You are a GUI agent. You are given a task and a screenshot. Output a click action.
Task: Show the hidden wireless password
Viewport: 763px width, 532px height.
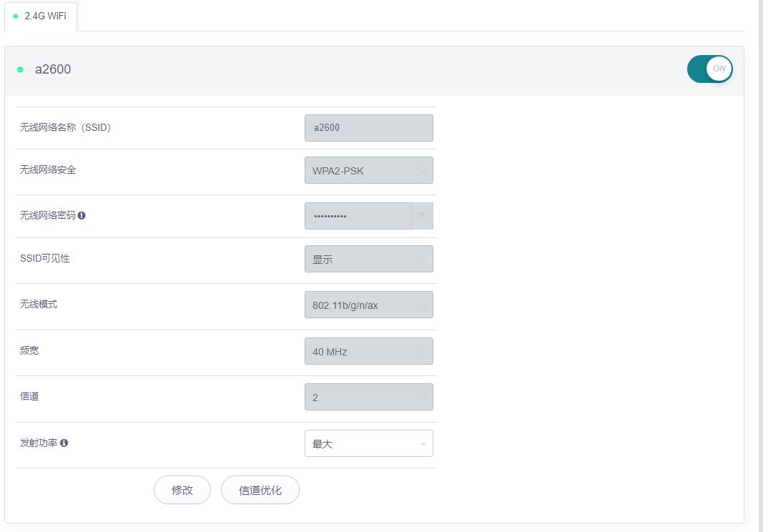click(422, 215)
